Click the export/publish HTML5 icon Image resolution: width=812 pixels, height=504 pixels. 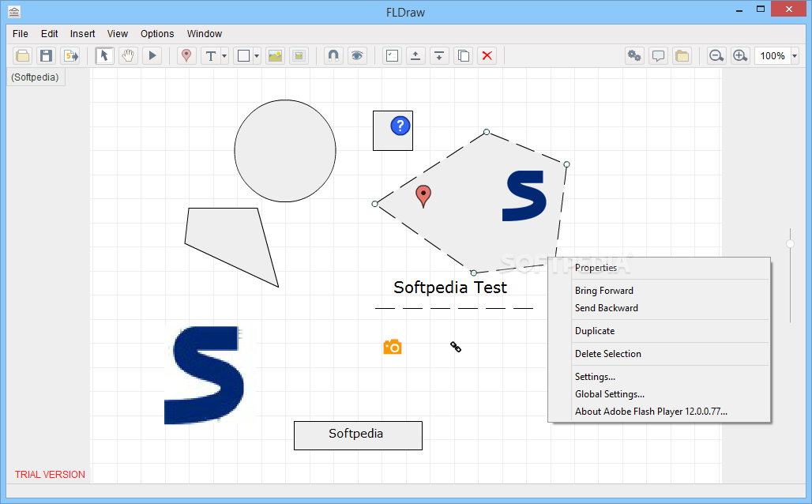(70, 55)
